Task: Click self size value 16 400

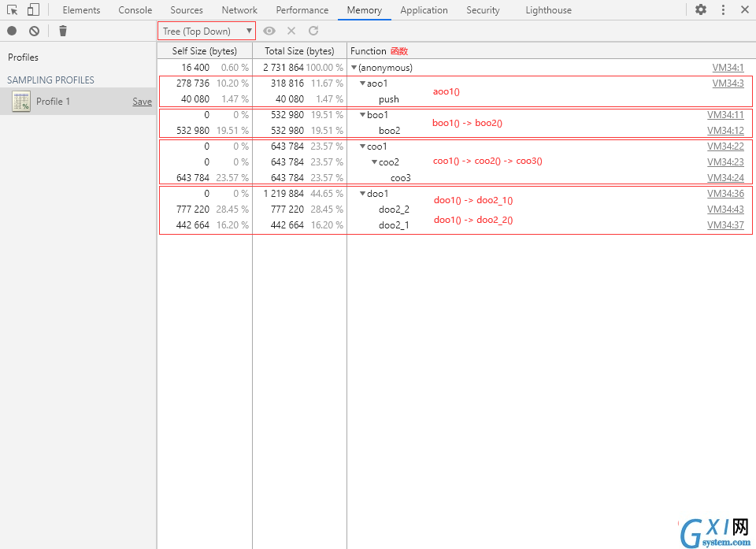Action: (x=195, y=68)
